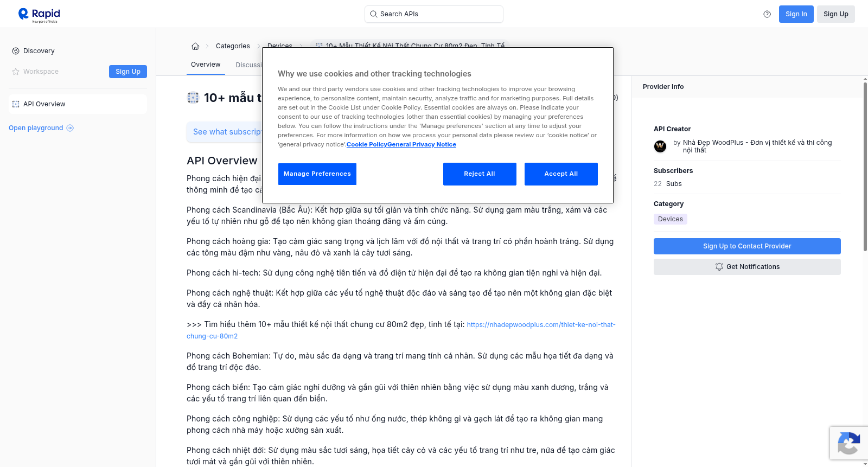Reject all cookies
Image resolution: width=868 pixels, height=467 pixels.
480,174
